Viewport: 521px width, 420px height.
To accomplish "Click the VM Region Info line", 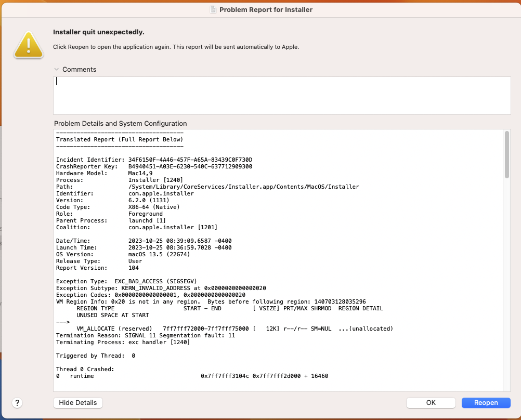I will tap(211, 301).
